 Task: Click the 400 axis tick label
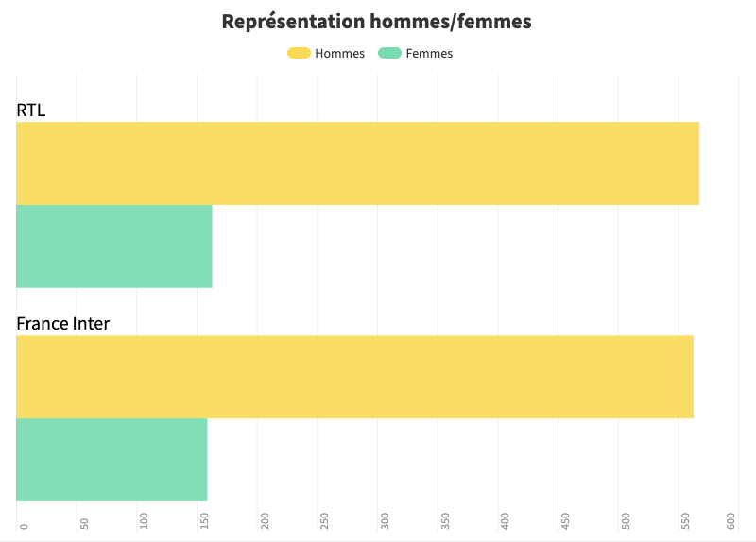(x=506, y=520)
